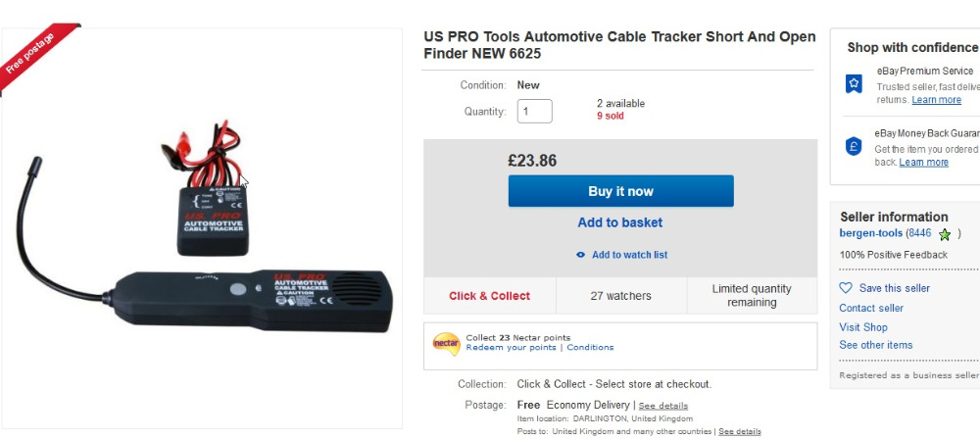The image size is (980, 440).
Task: Click the Click & Collect label
Action: (x=489, y=296)
